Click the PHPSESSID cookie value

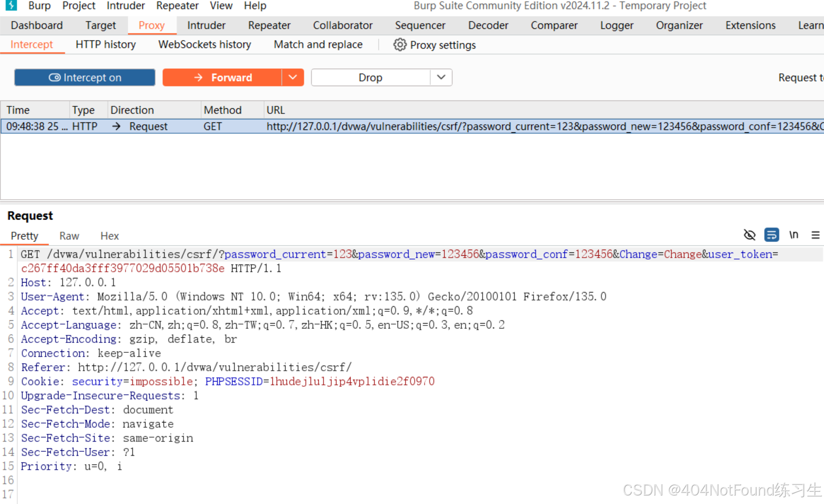point(352,381)
